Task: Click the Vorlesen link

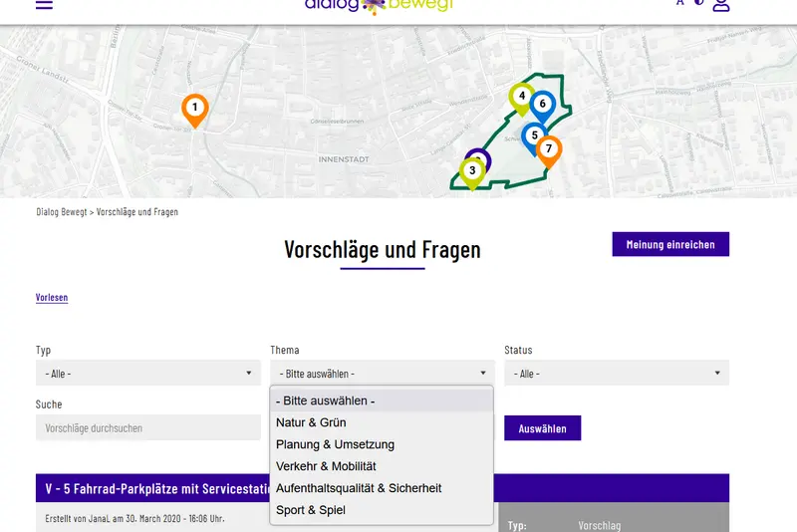Action: click(x=52, y=297)
